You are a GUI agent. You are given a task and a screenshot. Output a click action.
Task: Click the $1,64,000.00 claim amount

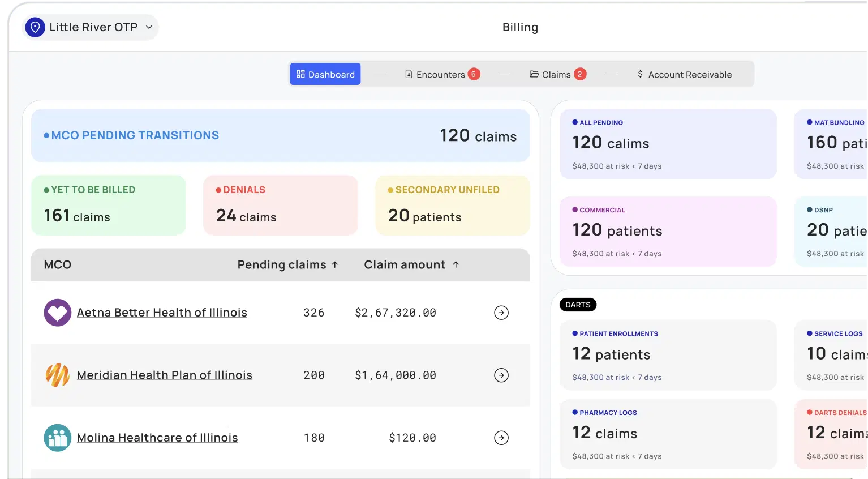(x=396, y=375)
